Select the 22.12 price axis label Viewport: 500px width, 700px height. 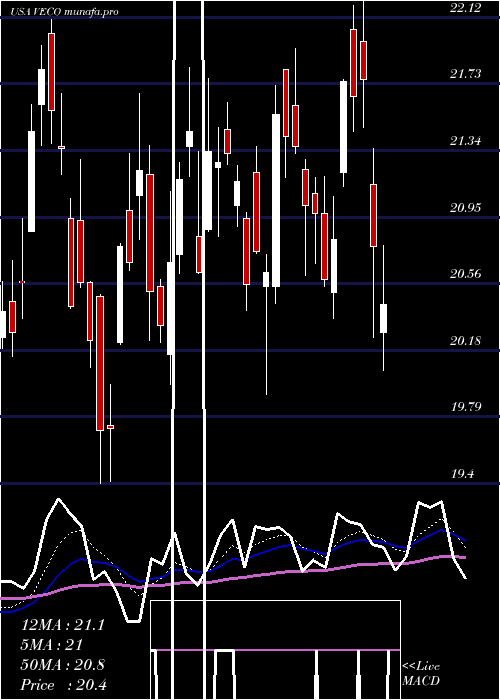466,8
